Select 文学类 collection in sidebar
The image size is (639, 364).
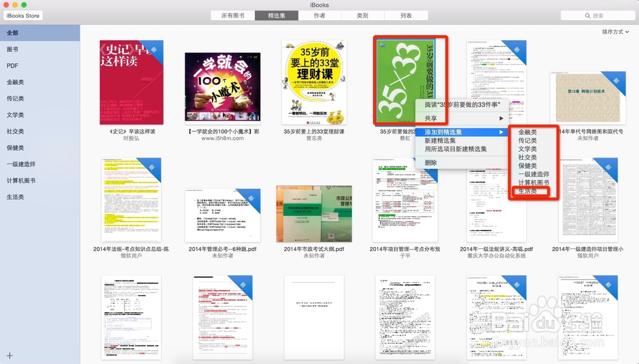coord(40,115)
